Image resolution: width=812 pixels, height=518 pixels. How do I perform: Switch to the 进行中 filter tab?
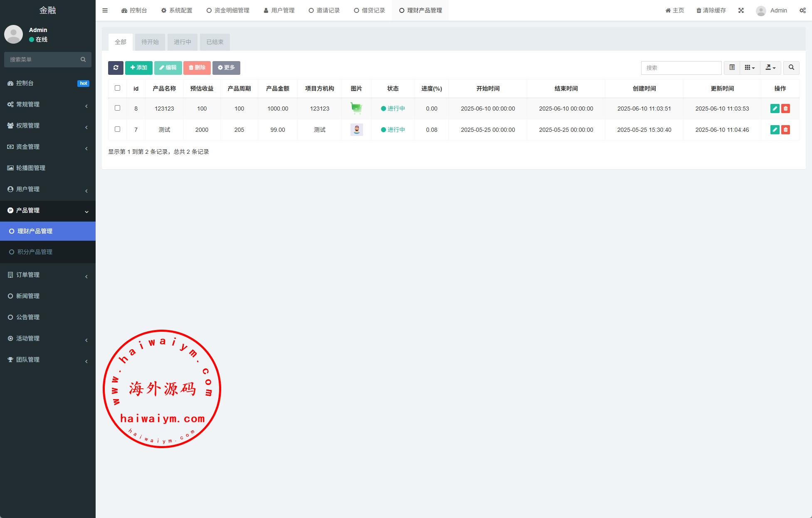tap(182, 42)
